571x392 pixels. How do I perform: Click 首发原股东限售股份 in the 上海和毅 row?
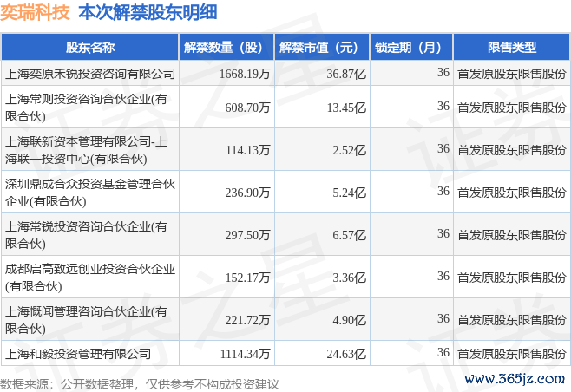coord(512,354)
